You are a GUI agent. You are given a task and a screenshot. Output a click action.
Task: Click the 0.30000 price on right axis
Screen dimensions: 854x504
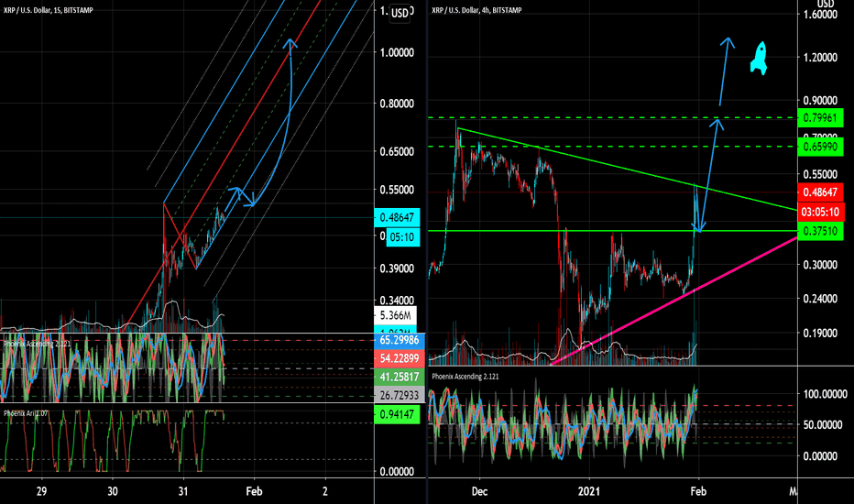[820, 265]
